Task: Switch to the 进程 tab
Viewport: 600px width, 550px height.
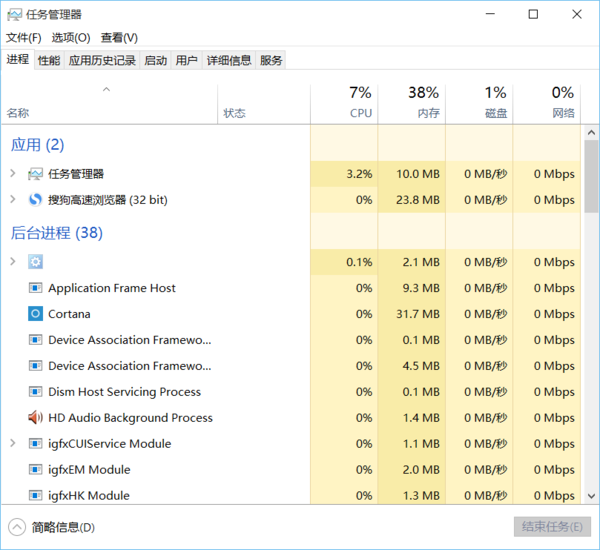Action: 18,59
